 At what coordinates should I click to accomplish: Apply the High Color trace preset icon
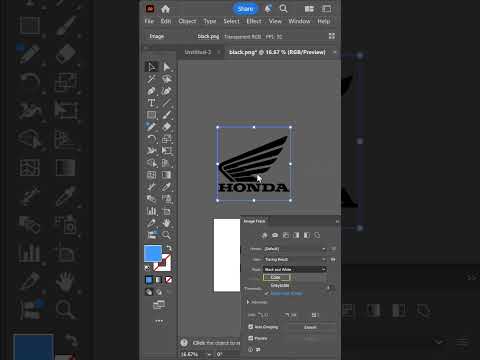coord(275,235)
